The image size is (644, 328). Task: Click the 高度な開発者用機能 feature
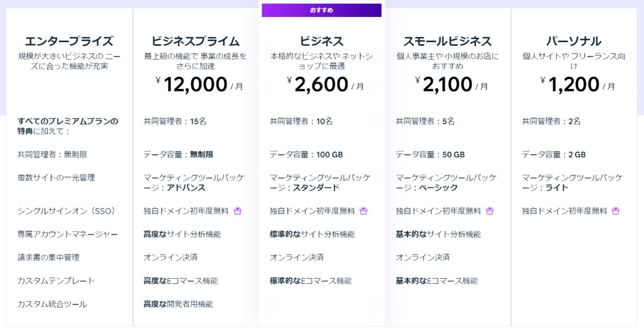coord(178,304)
